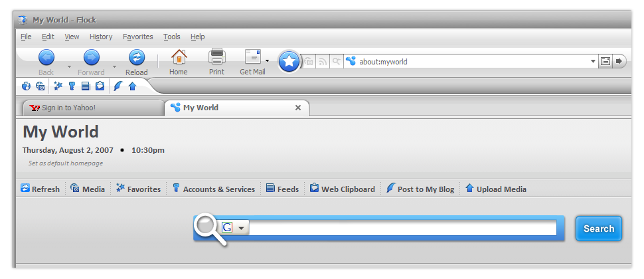This screenshot has width=644, height=279.
Task: Click the Print toolbar icon
Action: 216,56
